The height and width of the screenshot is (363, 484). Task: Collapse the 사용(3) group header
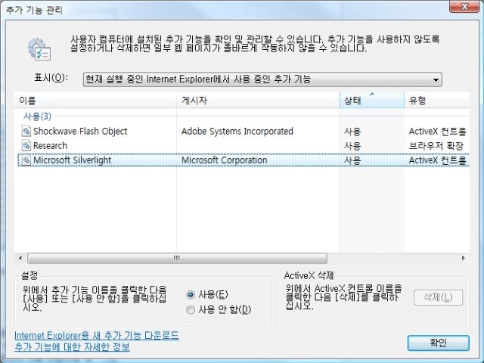[37, 116]
